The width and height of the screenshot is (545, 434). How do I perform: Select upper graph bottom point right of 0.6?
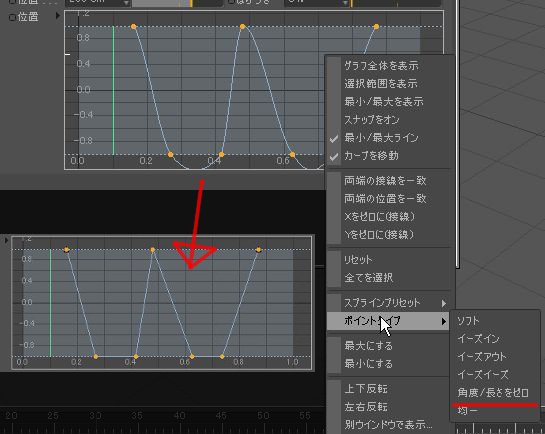point(292,155)
